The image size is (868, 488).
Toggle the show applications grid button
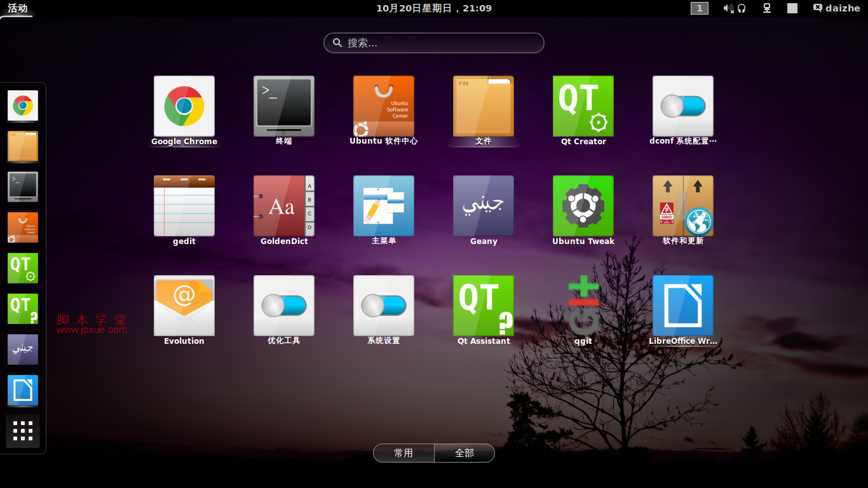pos(23,431)
